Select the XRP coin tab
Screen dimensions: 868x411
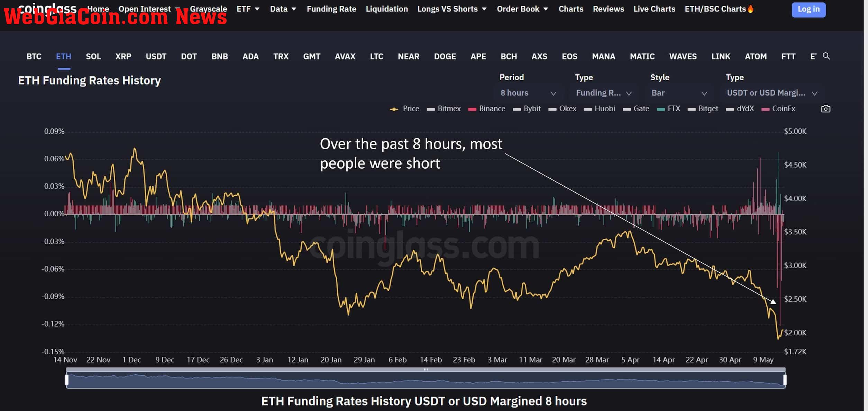click(123, 56)
